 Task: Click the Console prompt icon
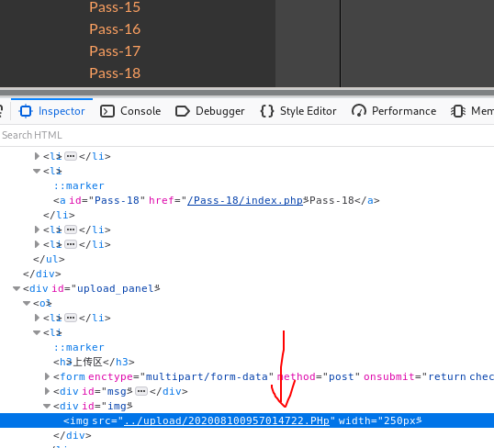click(107, 111)
